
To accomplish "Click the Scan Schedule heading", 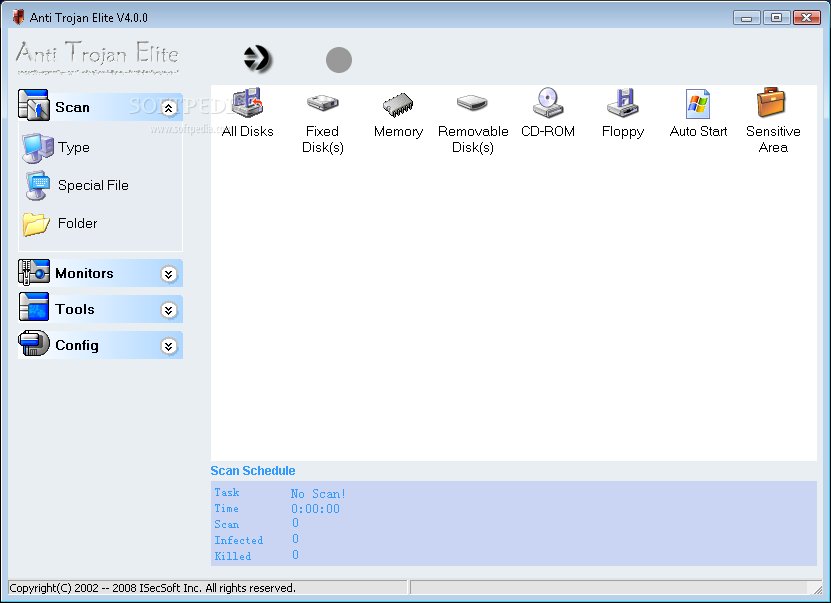I will pyautogui.click(x=253, y=471).
